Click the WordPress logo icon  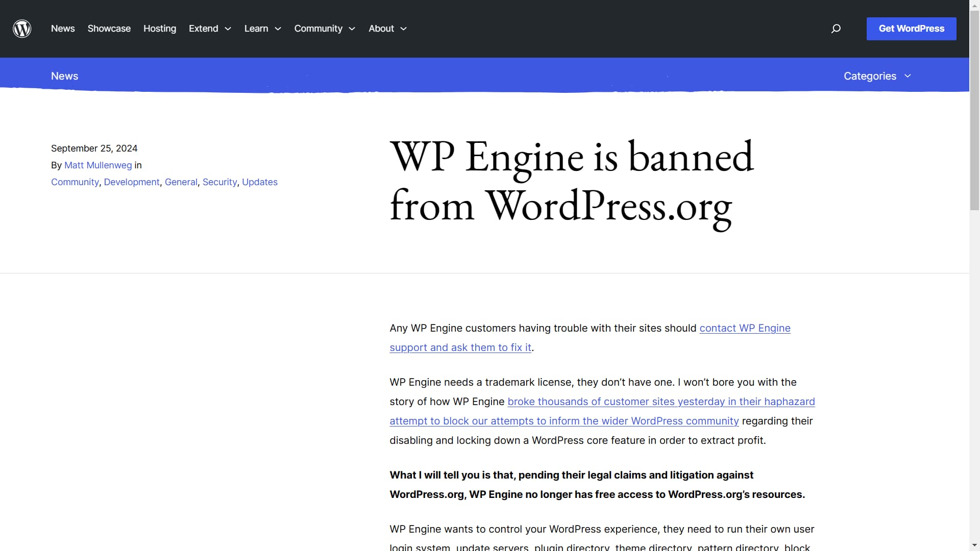[22, 29]
